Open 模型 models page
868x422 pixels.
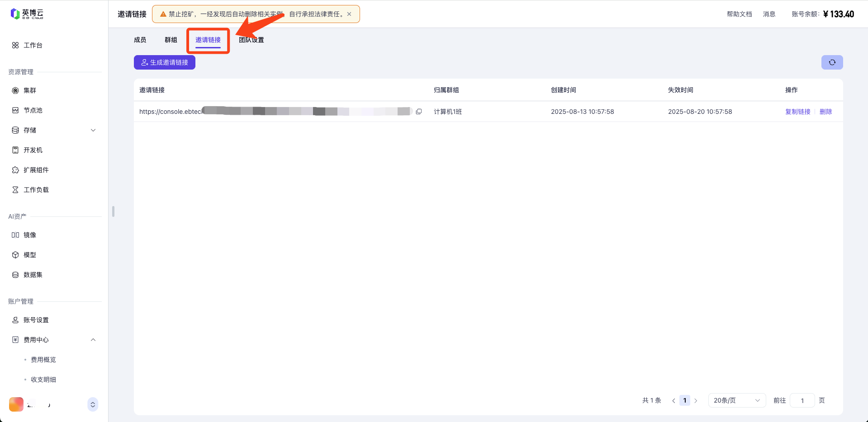pyautogui.click(x=29, y=255)
